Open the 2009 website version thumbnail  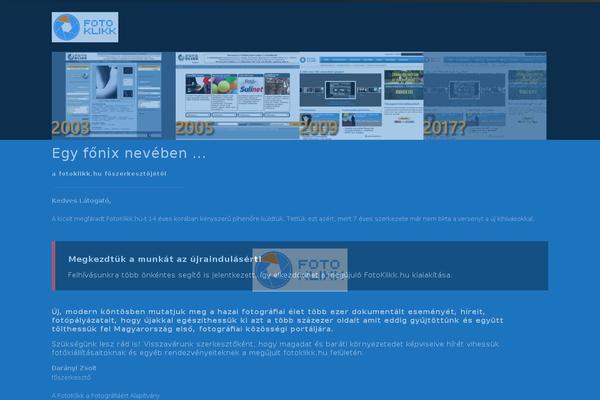[x=362, y=96]
